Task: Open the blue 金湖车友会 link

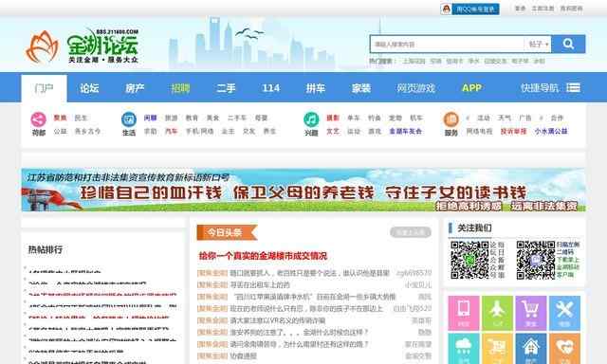Action: point(405,132)
